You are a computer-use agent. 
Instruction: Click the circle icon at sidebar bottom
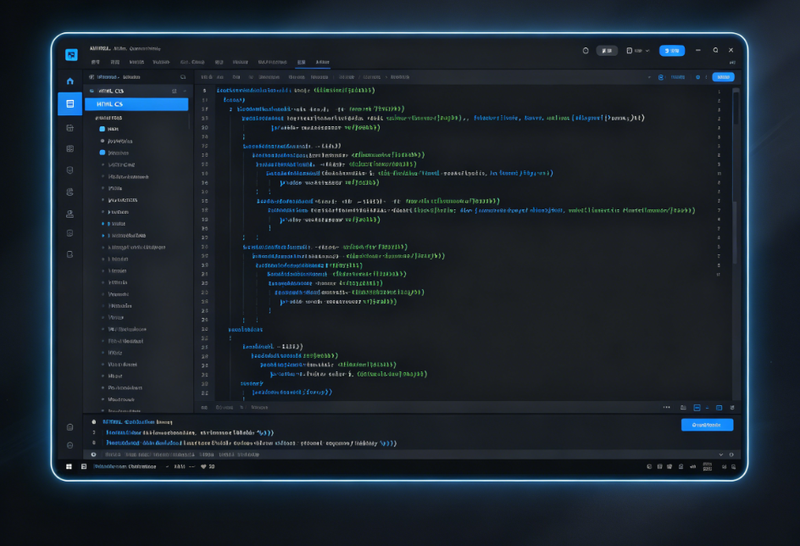[70, 445]
